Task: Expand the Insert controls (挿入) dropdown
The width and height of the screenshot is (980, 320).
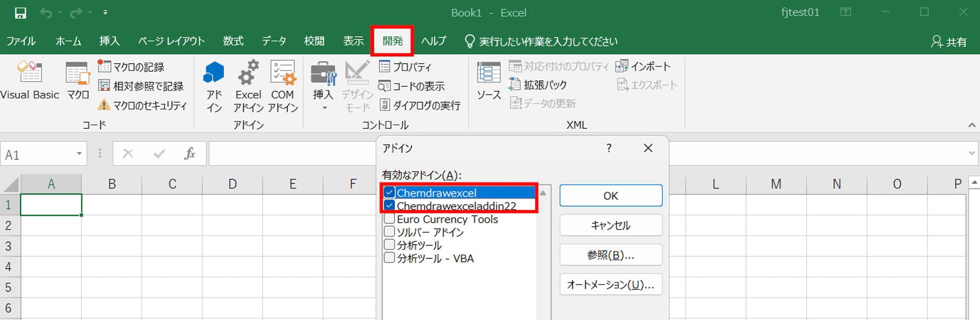Action: (324, 107)
